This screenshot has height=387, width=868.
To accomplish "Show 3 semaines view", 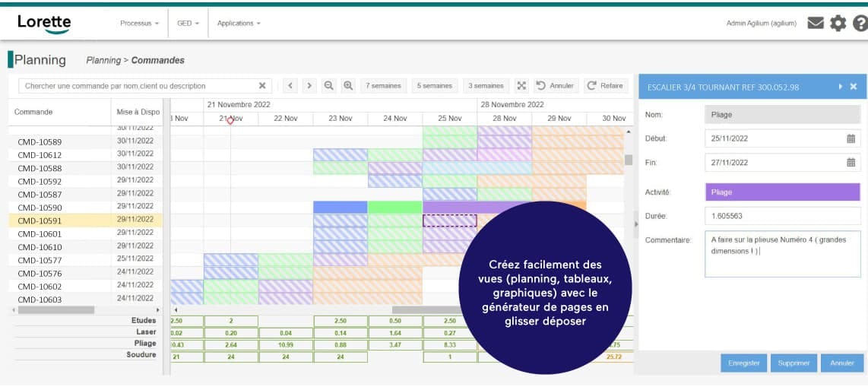I will pos(486,86).
